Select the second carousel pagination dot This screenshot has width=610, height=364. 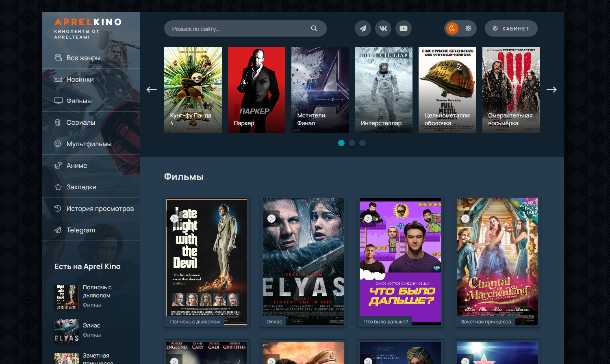[352, 143]
